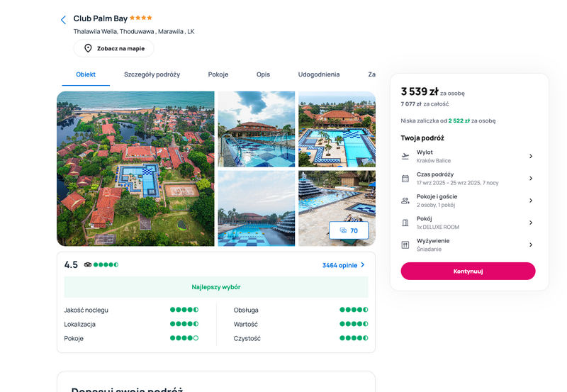Click the calendar icon beside Czas podróży

[x=405, y=179]
